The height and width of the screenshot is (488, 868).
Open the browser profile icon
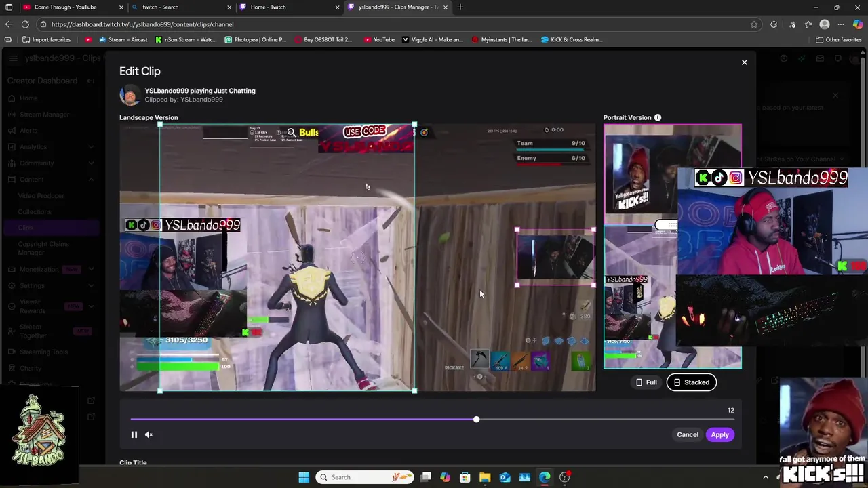pyautogui.click(x=825, y=24)
